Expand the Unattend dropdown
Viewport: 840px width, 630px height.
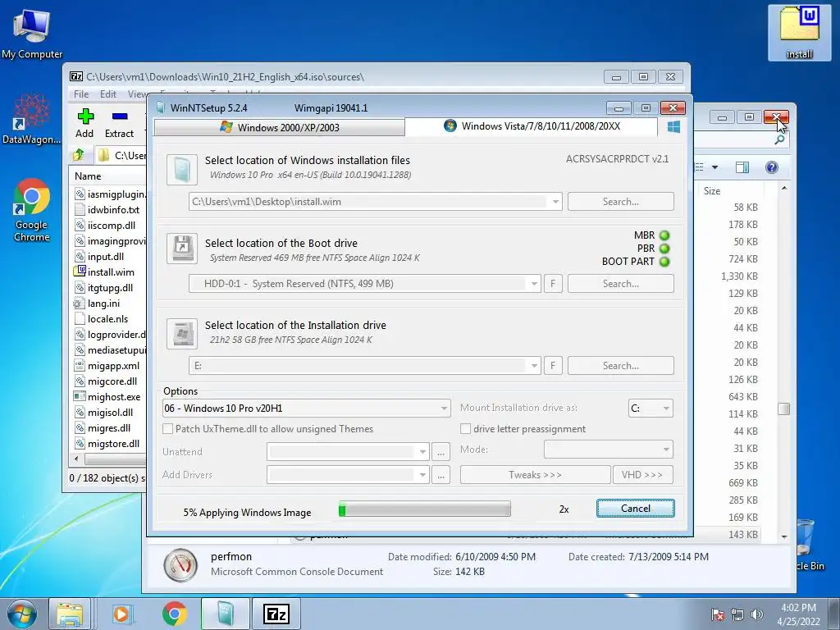[x=422, y=452]
